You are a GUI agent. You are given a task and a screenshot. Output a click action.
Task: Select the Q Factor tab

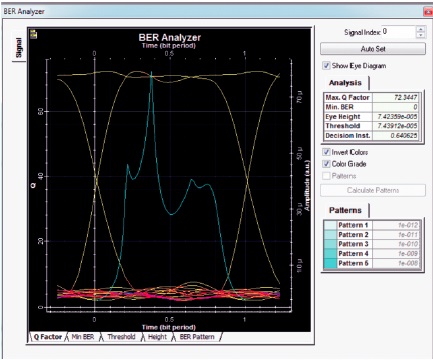(x=48, y=337)
